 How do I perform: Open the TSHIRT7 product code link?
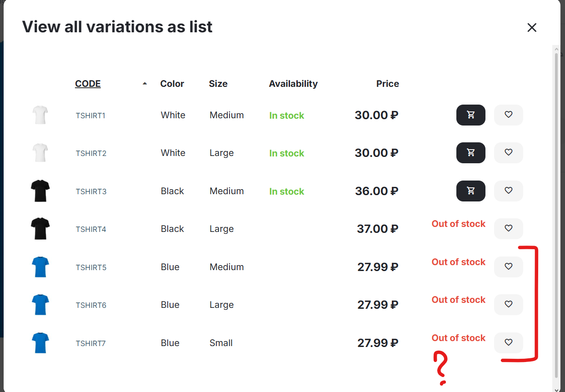coord(90,343)
